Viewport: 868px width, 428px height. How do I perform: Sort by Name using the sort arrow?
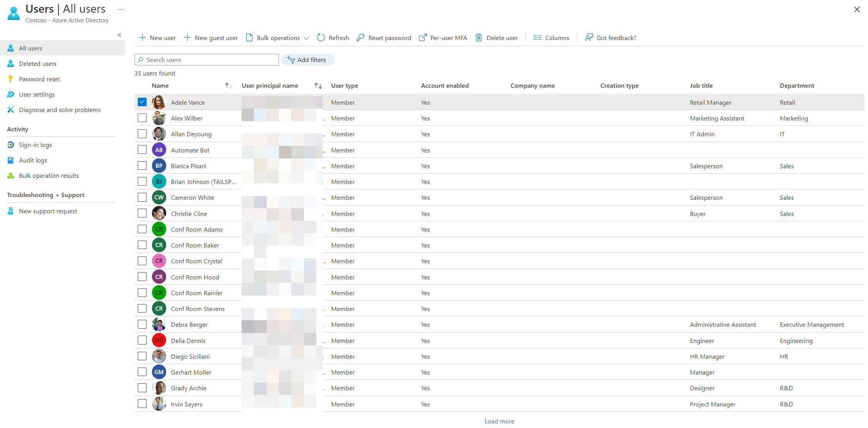click(x=228, y=85)
